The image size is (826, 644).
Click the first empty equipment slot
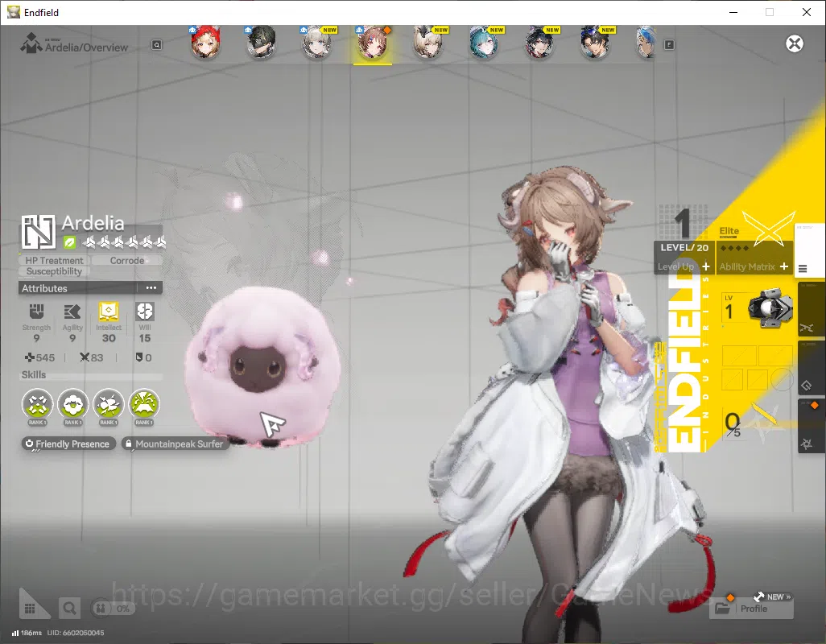(x=739, y=356)
